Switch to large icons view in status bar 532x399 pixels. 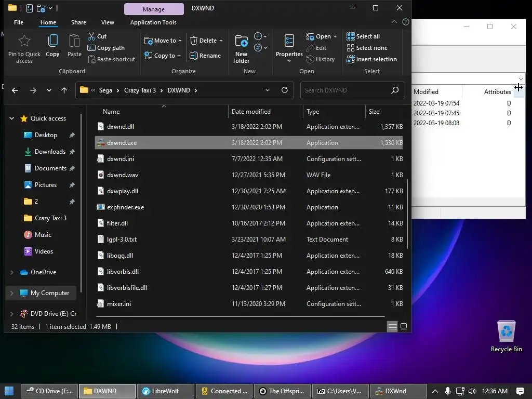[x=404, y=326]
